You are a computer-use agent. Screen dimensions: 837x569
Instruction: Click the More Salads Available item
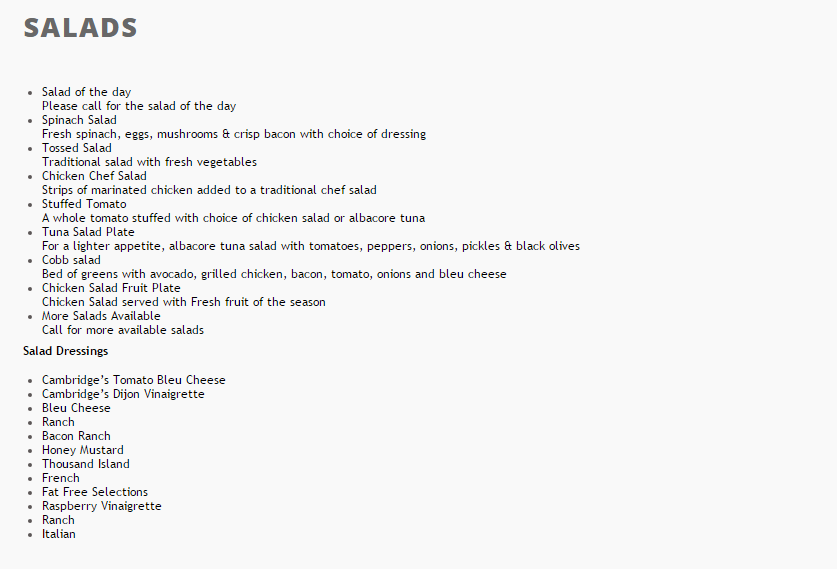coord(101,316)
